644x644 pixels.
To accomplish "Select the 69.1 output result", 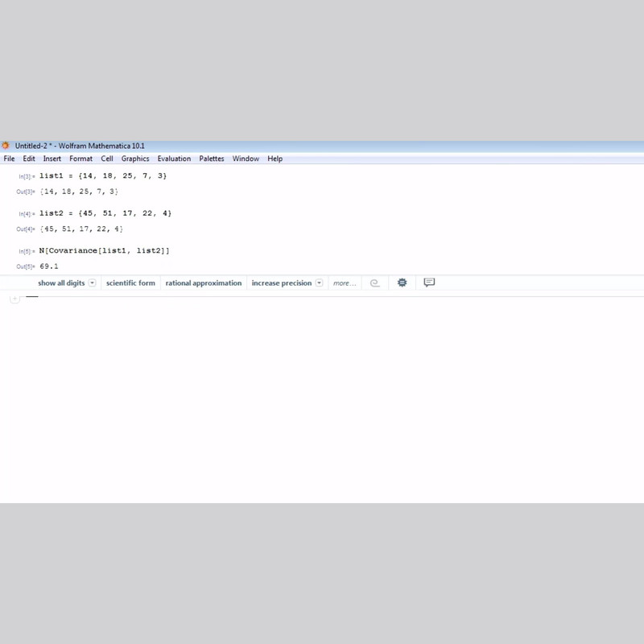I will 49,266.
